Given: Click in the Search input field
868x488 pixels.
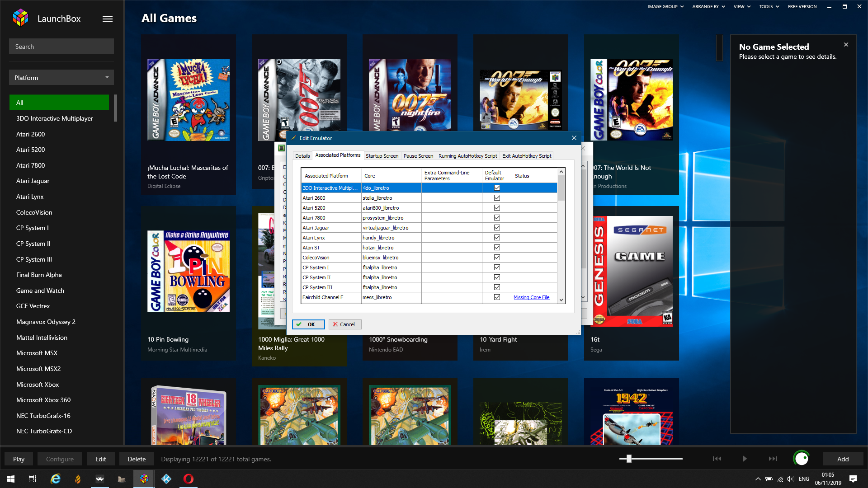Looking at the screenshot, I should tap(61, 47).
